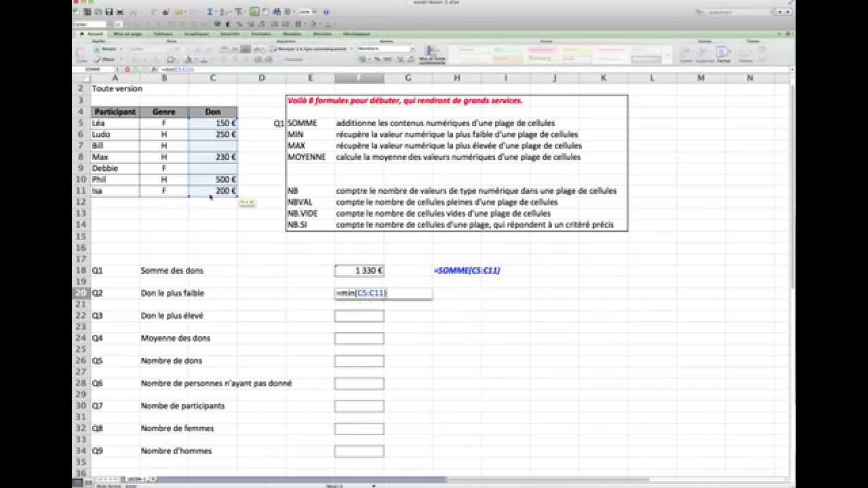Viewport: 868px width, 488px height.
Task: Click the Print icon in the toolbar
Action: click(x=120, y=12)
